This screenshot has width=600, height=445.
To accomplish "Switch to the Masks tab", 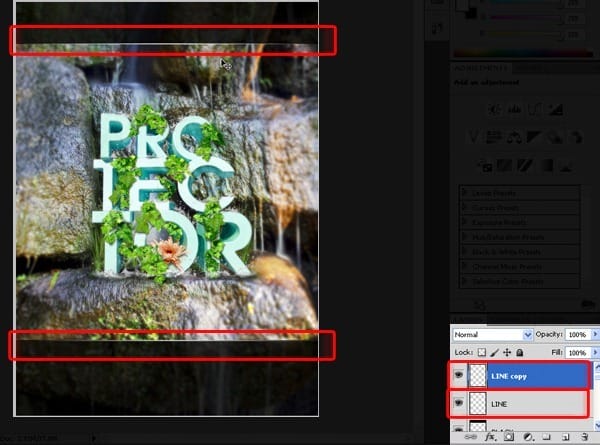I will coord(528,68).
